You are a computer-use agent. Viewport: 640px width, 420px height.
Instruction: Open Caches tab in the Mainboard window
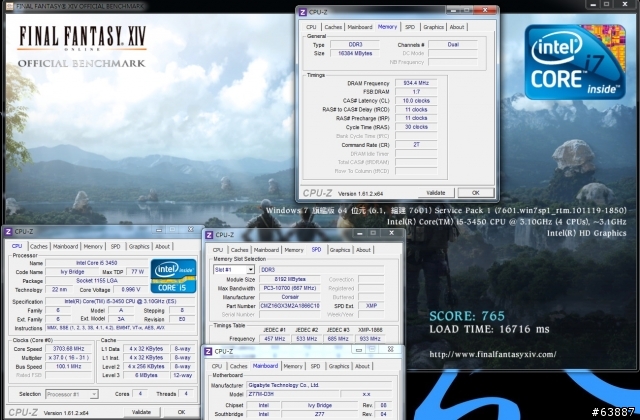click(238, 367)
